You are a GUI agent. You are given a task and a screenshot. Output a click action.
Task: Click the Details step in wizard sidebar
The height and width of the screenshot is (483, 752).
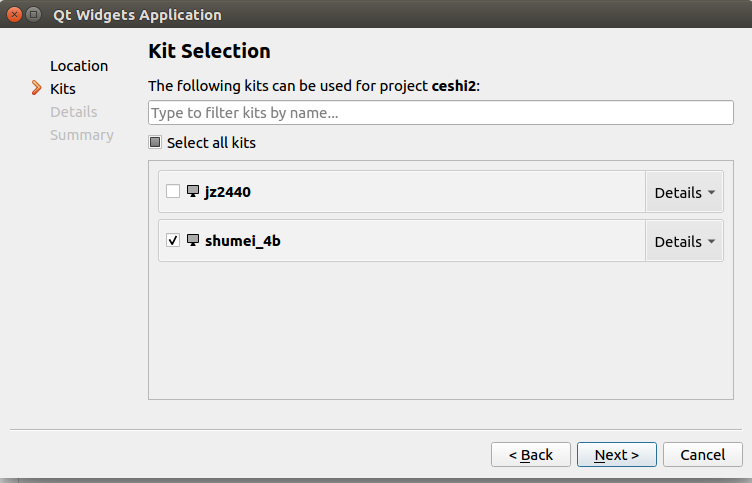73,112
